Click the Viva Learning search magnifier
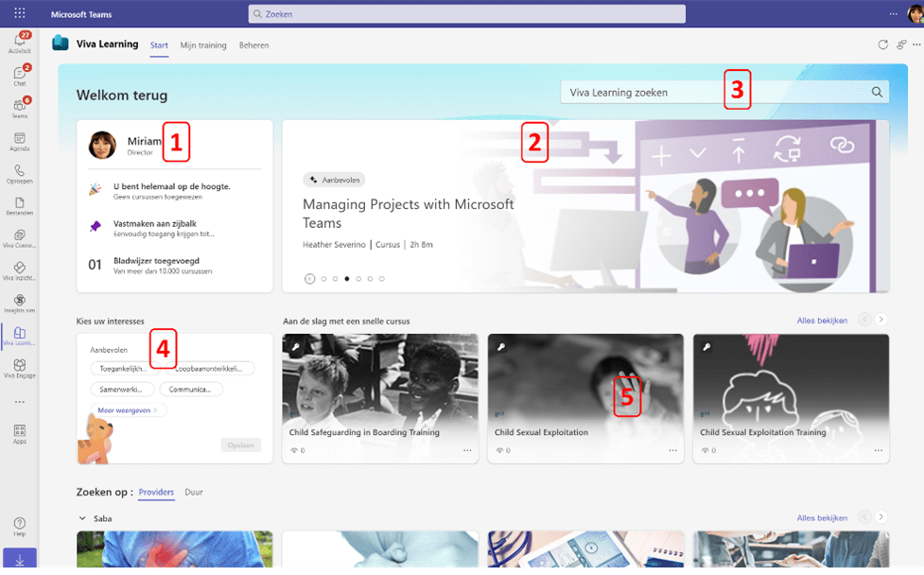 pos(877,92)
